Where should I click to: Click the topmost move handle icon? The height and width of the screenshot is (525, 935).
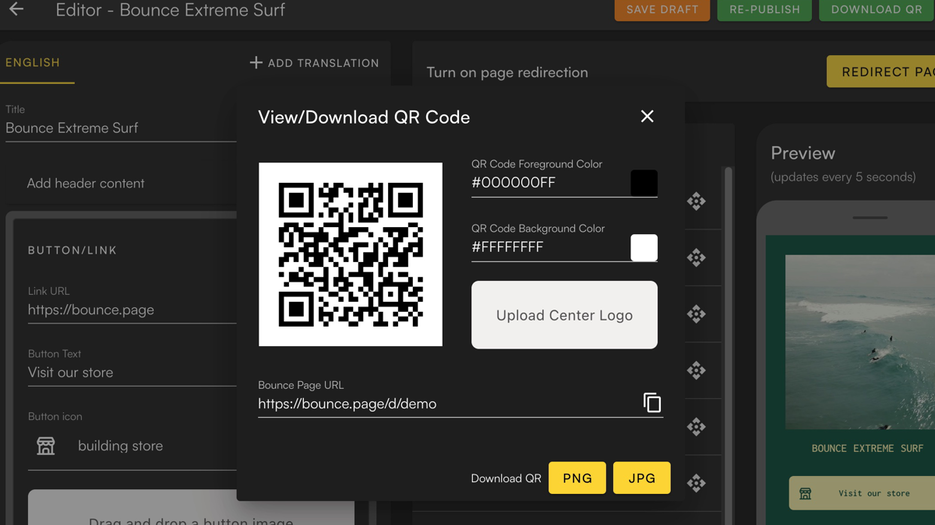tap(696, 201)
